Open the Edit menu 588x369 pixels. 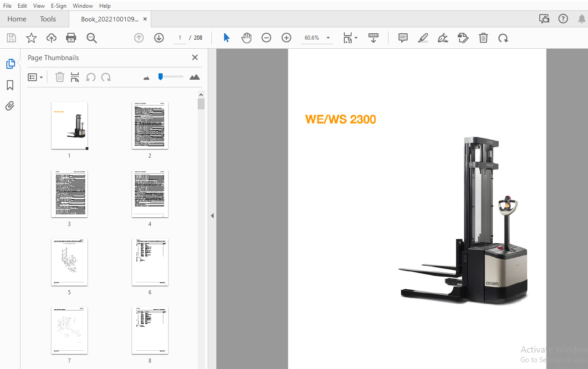(x=22, y=6)
